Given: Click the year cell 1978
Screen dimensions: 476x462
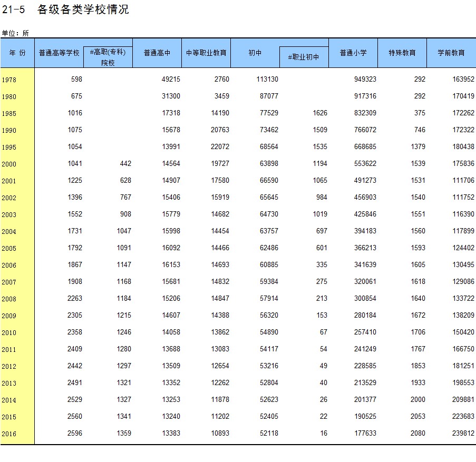Looking at the screenshot, I should 9,80.
